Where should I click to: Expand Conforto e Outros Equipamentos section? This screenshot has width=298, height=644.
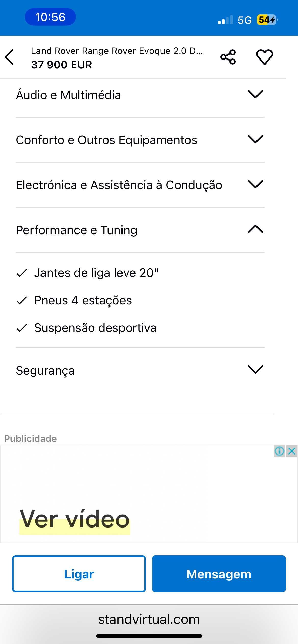(x=140, y=140)
